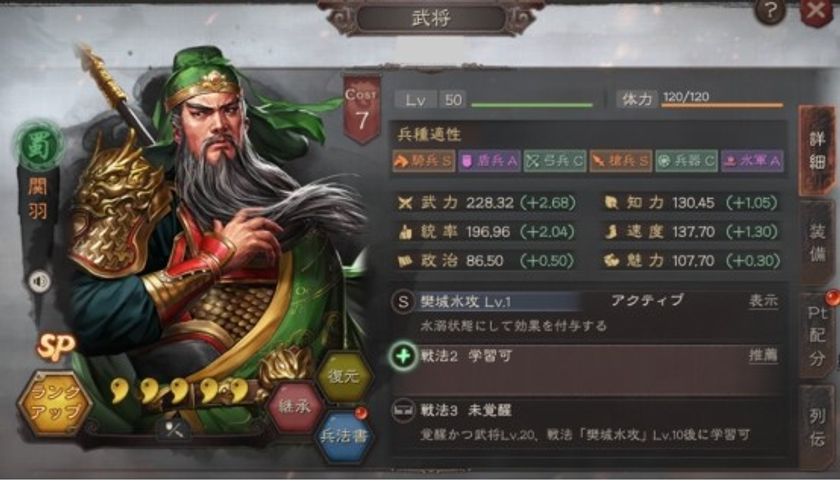840x481 pixels.
Task: Open the 列伝 side tab
Action: pos(816,427)
